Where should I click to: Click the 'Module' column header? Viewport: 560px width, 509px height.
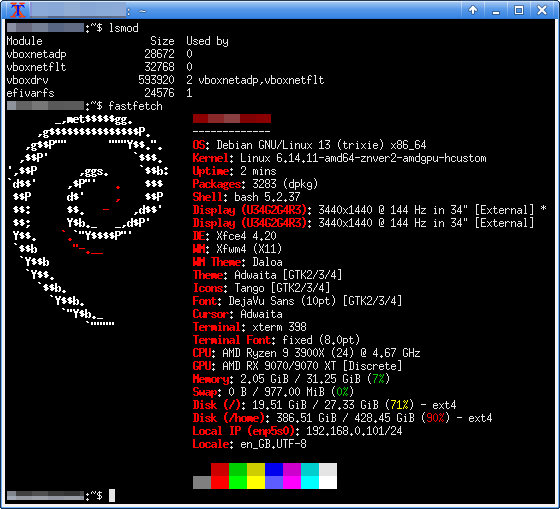coord(24,41)
